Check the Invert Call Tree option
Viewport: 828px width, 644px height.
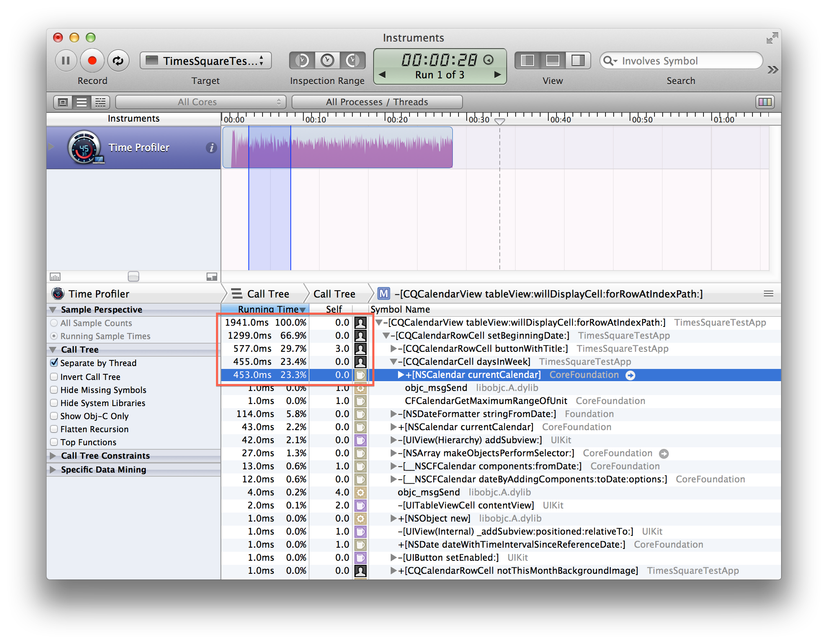pyautogui.click(x=54, y=377)
